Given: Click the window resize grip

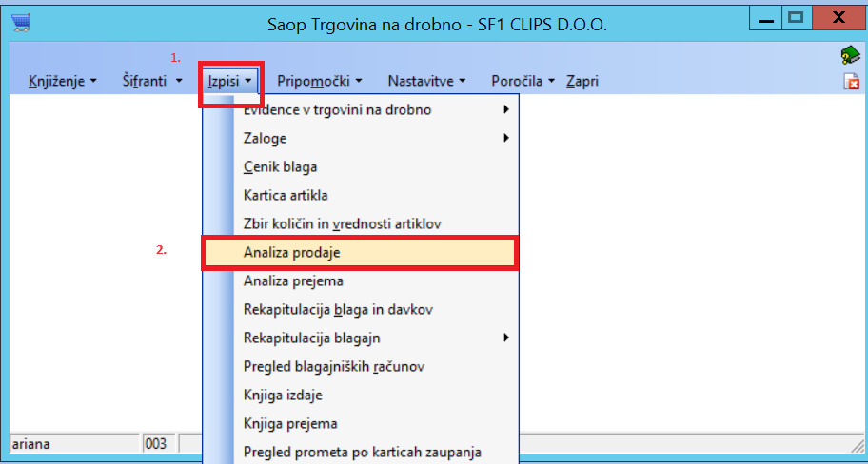Looking at the screenshot, I should 857,444.
